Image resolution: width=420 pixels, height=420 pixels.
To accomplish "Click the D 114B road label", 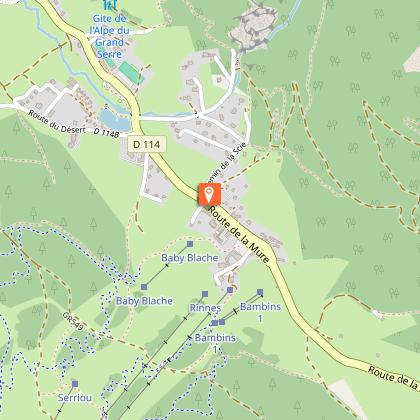I will coord(107,133).
